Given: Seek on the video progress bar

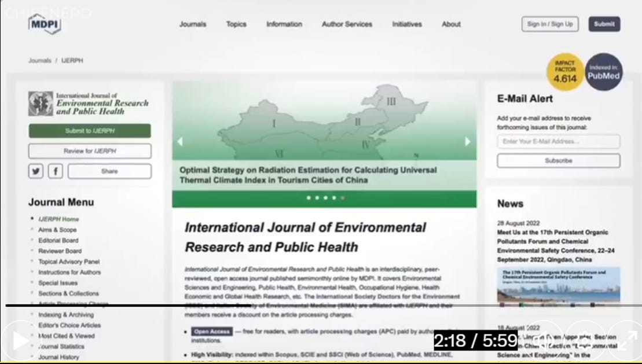Looking at the screenshot, I should click(x=324, y=306).
